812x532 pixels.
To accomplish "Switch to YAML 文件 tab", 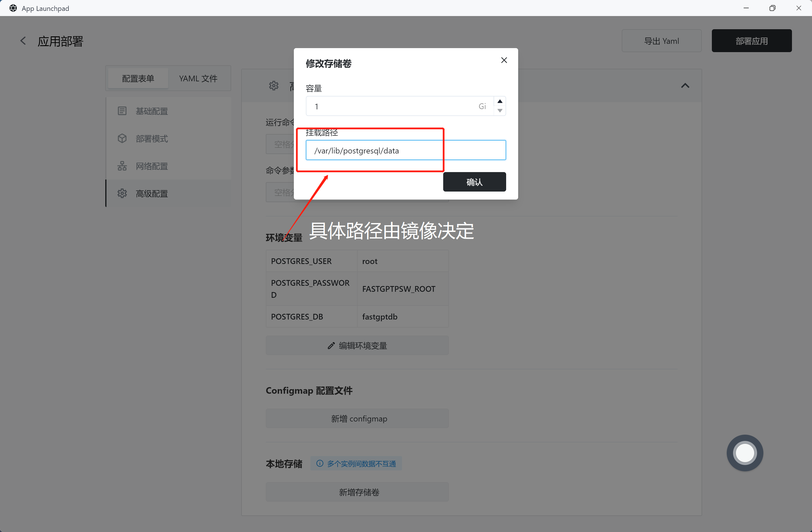I will pos(198,78).
